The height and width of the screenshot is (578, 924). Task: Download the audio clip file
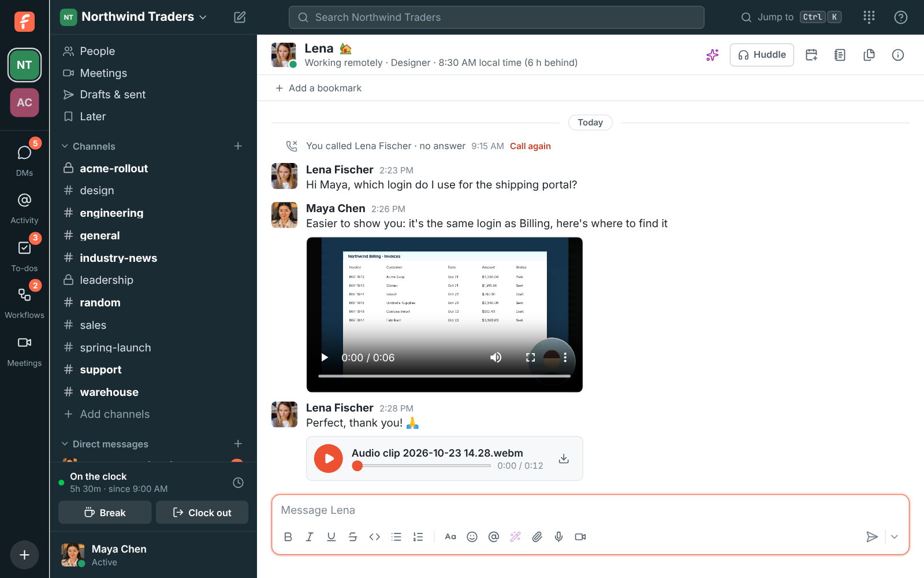pos(564,458)
